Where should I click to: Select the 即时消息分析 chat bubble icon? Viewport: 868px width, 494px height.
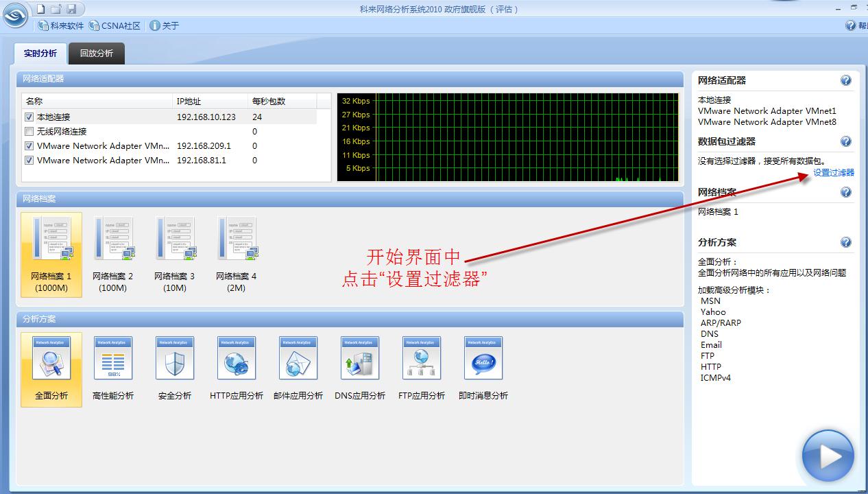[x=483, y=357]
